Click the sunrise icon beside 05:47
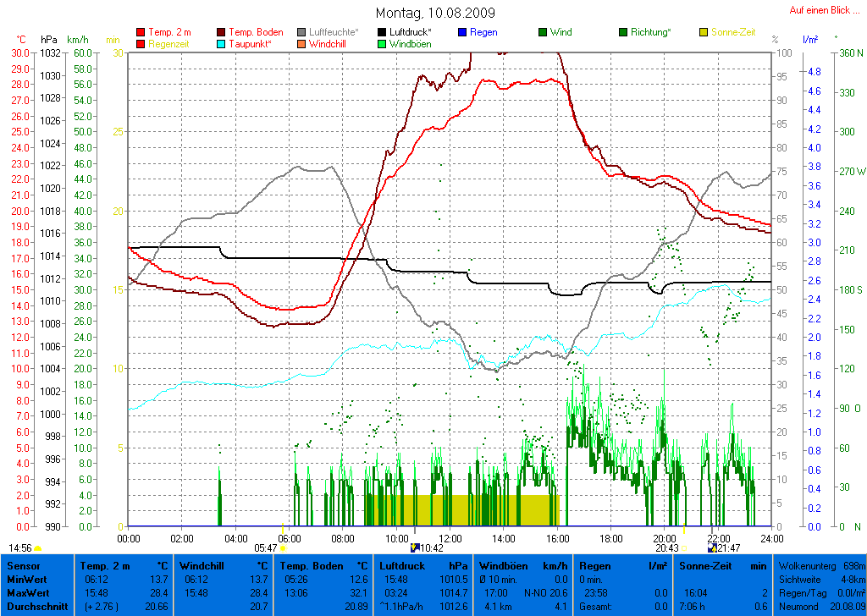The image size is (867, 616). coord(283,548)
